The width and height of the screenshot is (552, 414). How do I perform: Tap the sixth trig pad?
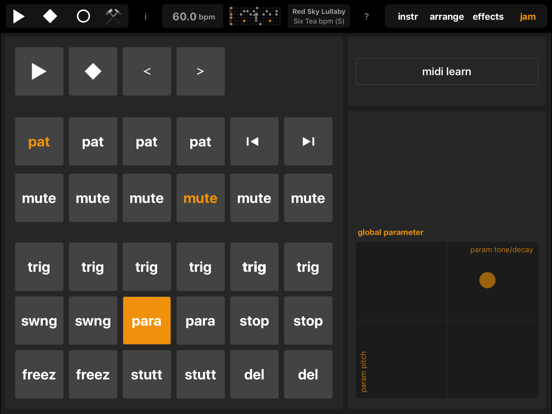308,267
